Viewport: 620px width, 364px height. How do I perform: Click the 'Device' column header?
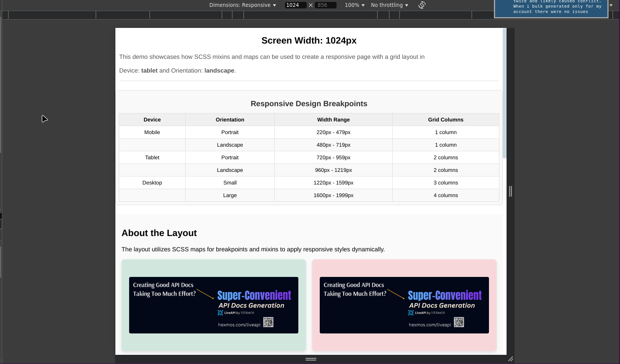point(152,120)
